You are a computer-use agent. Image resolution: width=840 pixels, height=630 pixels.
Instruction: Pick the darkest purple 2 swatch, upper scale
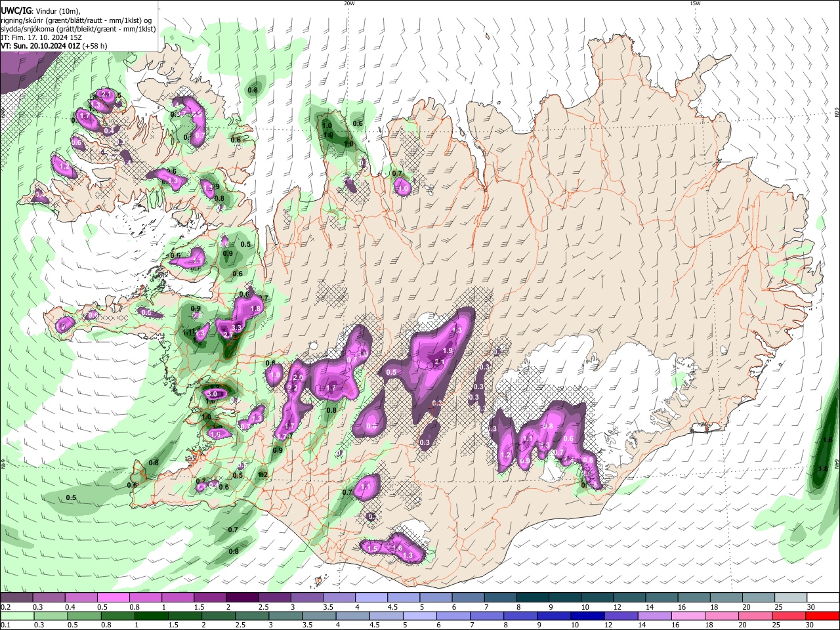(241, 597)
